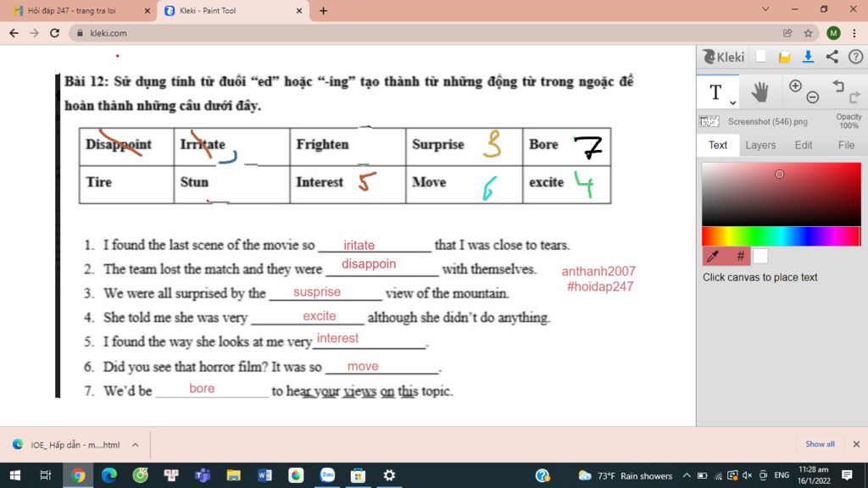868x488 pixels.
Task: Open File Explorer from the taskbar
Action: click(x=234, y=475)
